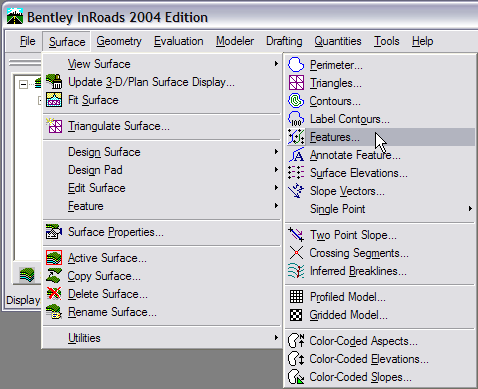Open the File menu
The height and width of the screenshot is (389, 478).
coord(27,41)
